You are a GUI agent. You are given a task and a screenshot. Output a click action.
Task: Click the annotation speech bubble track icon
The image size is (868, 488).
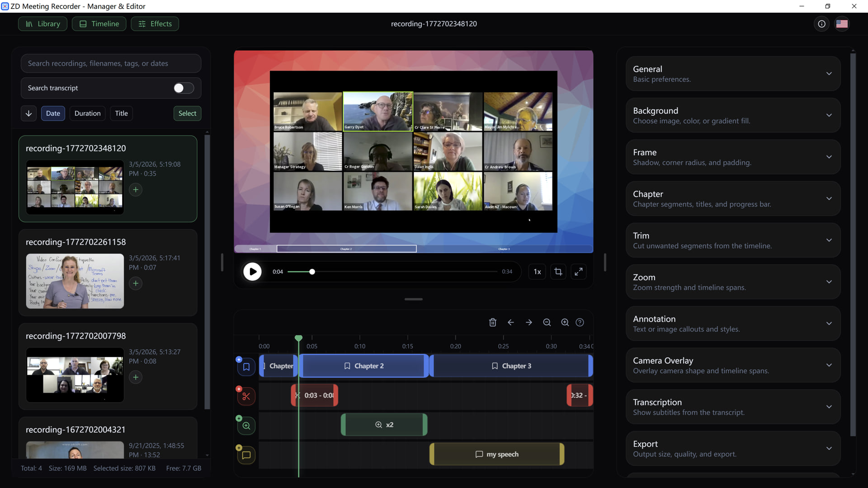point(246,455)
